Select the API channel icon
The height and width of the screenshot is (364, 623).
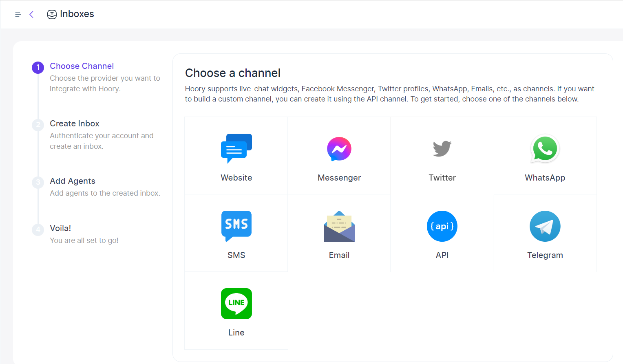(442, 226)
